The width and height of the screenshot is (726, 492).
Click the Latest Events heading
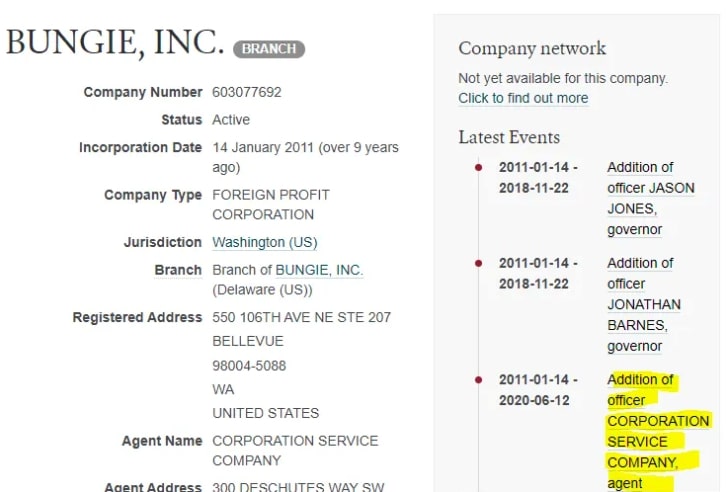click(509, 137)
